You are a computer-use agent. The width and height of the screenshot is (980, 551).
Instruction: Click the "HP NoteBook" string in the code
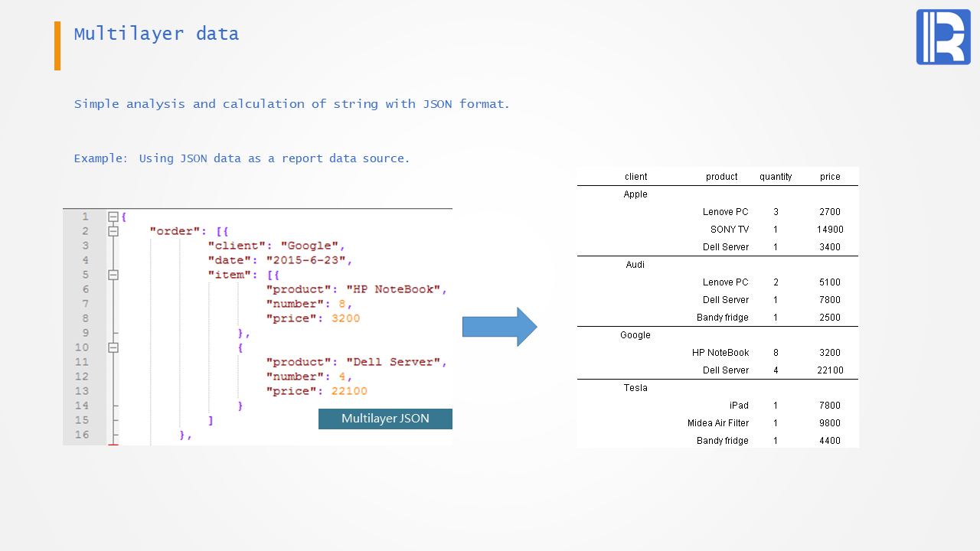pyautogui.click(x=394, y=289)
